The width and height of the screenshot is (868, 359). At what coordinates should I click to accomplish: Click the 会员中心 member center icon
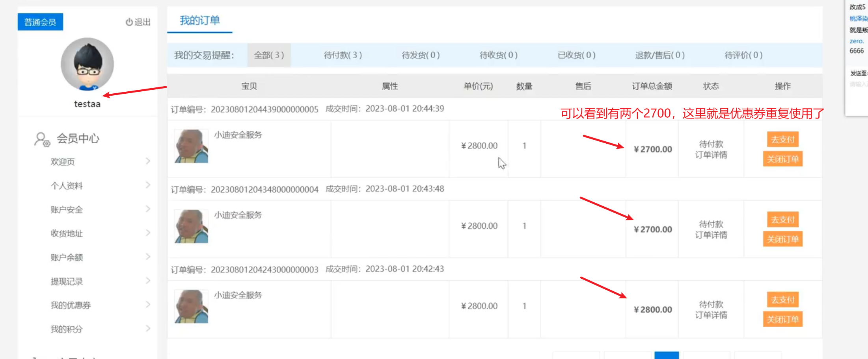tap(42, 139)
